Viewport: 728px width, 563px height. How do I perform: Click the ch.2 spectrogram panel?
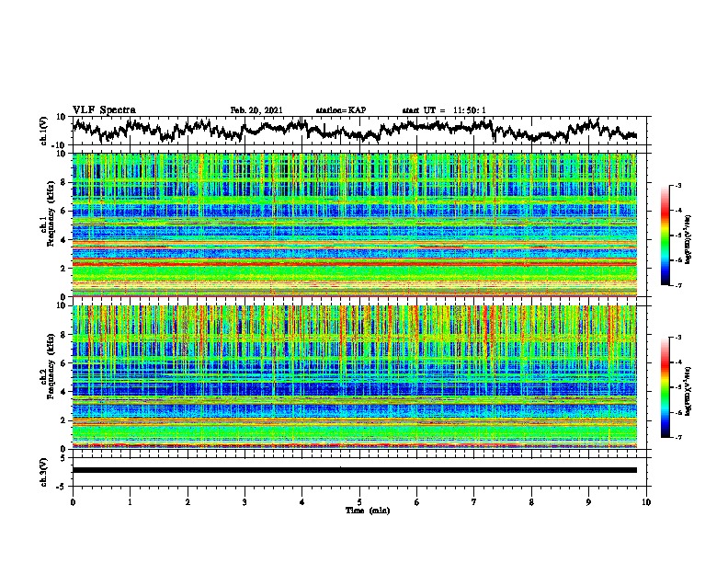[x=355, y=377]
